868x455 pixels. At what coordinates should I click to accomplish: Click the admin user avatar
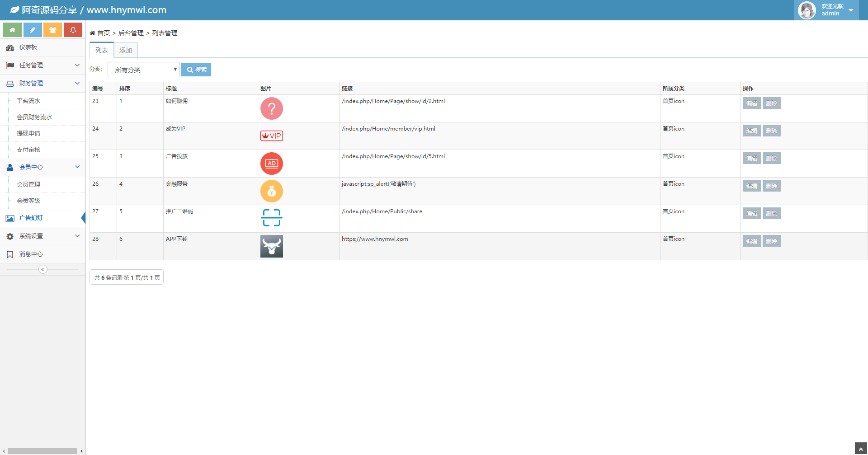(807, 10)
